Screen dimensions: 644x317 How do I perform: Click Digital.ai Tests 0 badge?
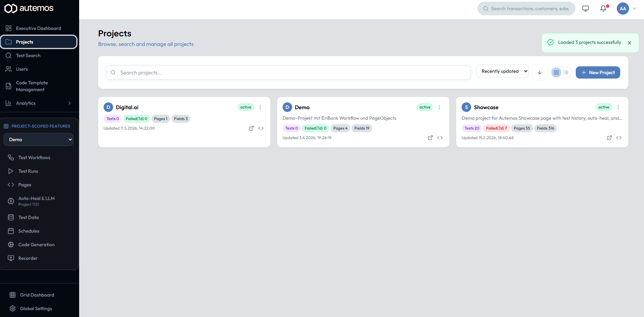[112, 119]
